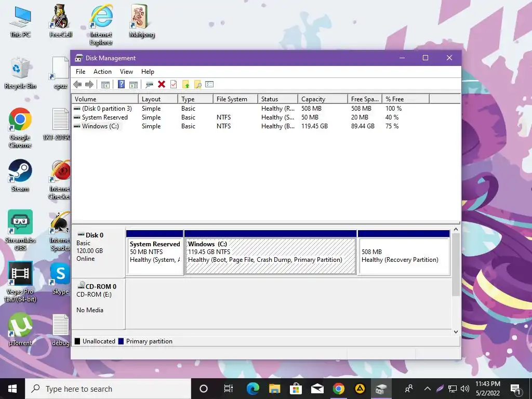The width and height of the screenshot is (532, 399).
Task: Open Microsoft Edge from the taskbar
Action: pyautogui.click(x=253, y=389)
